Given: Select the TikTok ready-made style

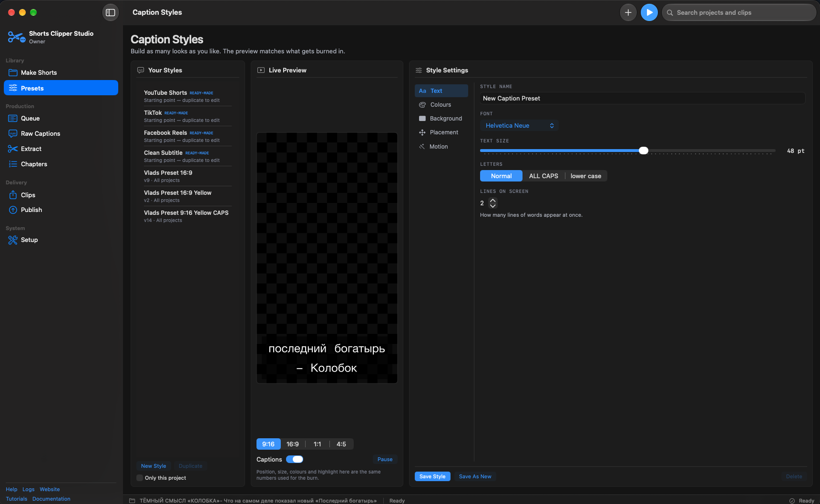Looking at the screenshot, I should pos(188,116).
